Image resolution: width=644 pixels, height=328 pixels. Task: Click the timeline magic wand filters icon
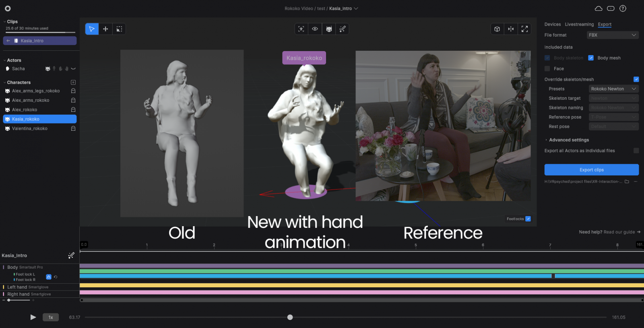click(x=71, y=256)
